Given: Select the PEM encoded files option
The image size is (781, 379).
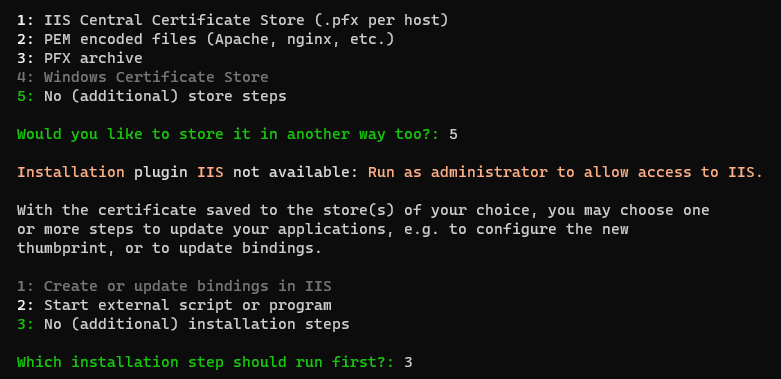Looking at the screenshot, I should coord(206,39).
